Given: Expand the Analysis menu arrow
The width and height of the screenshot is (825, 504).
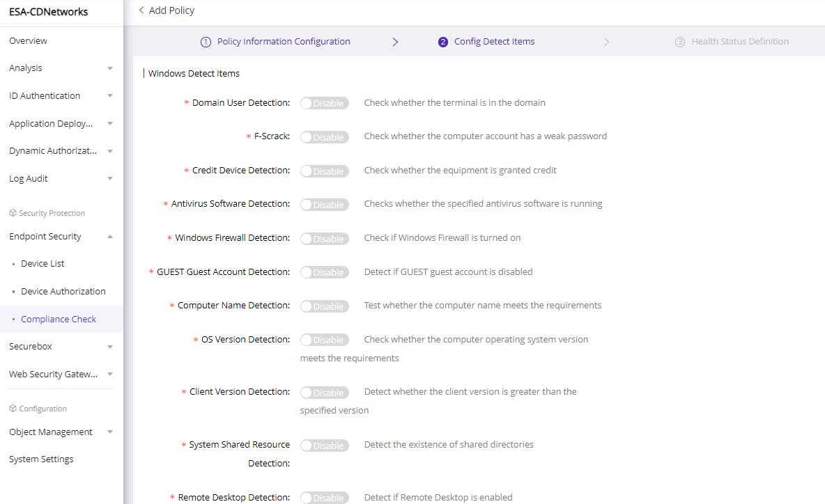Looking at the screenshot, I should tap(110, 68).
